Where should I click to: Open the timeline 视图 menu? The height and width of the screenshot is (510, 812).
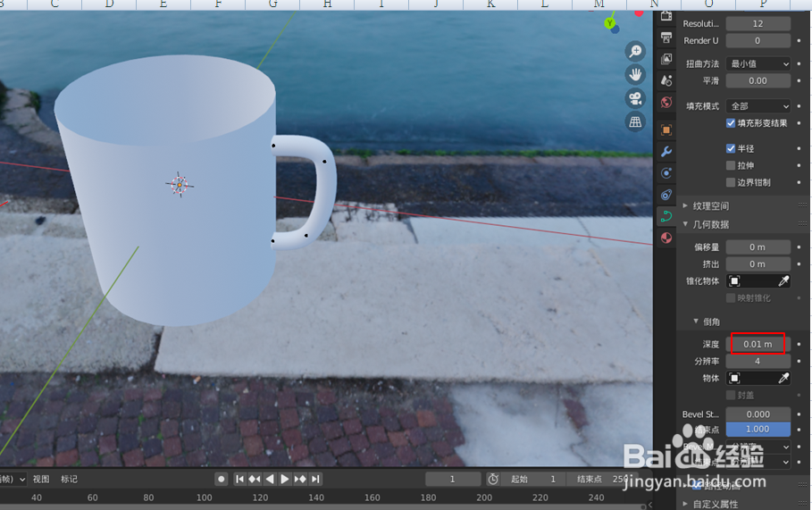[41, 479]
